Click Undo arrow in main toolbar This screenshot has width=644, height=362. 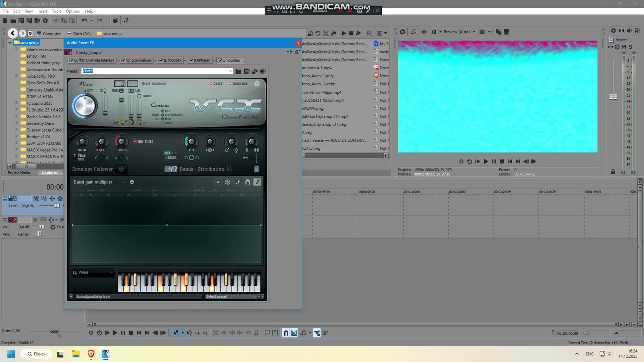tap(84, 21)
